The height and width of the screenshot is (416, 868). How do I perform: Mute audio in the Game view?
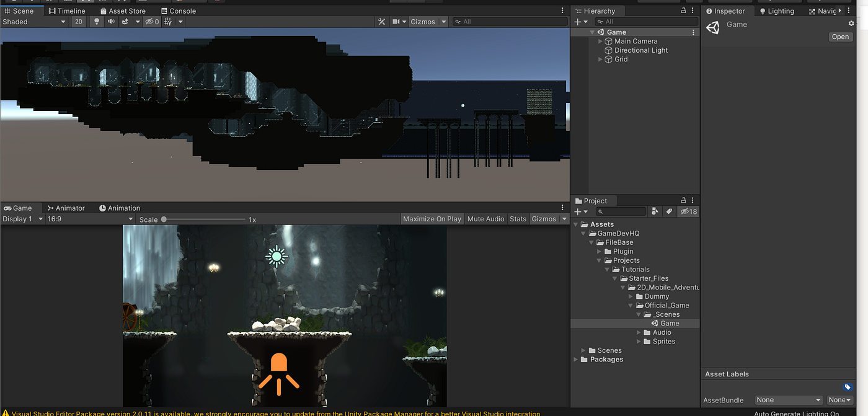tap(485, 218)
